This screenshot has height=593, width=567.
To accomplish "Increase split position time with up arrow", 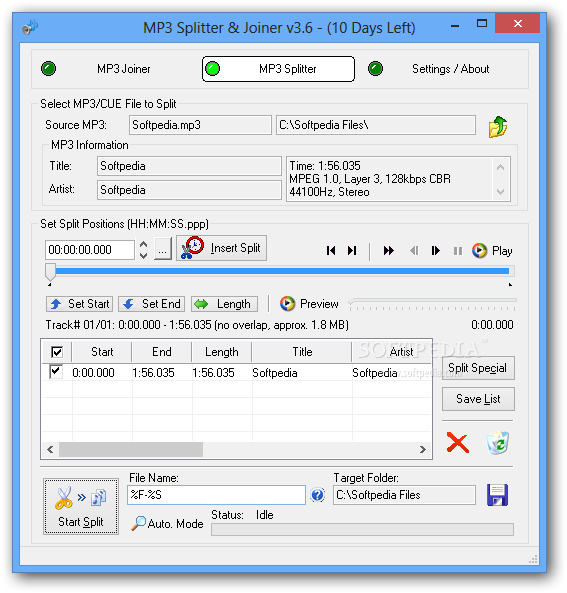I will pos(143,244).
